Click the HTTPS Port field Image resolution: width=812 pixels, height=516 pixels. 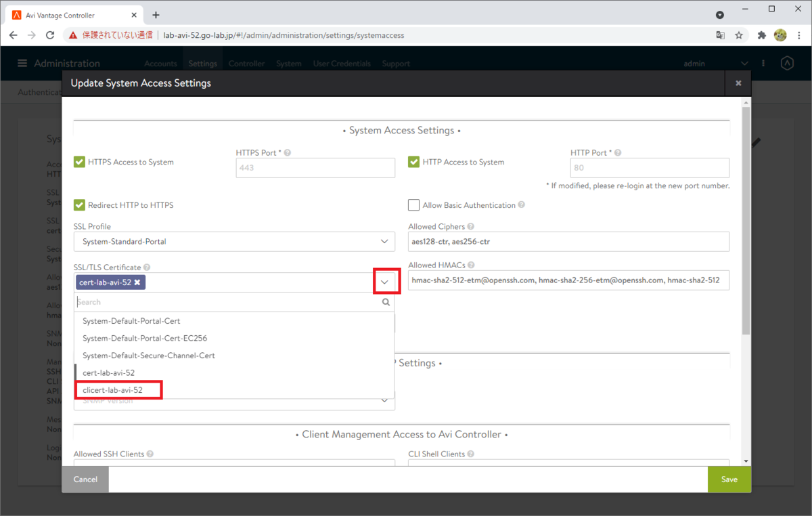pyautogui.click(x=315, y=168)
